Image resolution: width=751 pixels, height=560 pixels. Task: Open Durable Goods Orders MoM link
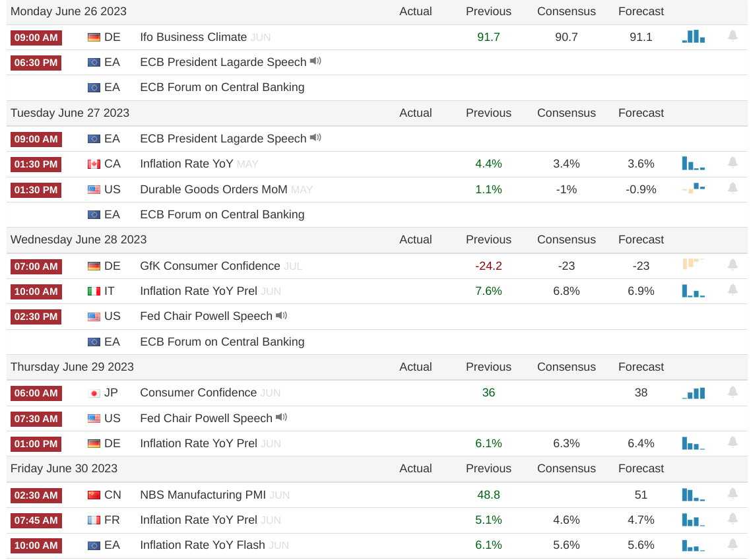[x=214, y=189]
